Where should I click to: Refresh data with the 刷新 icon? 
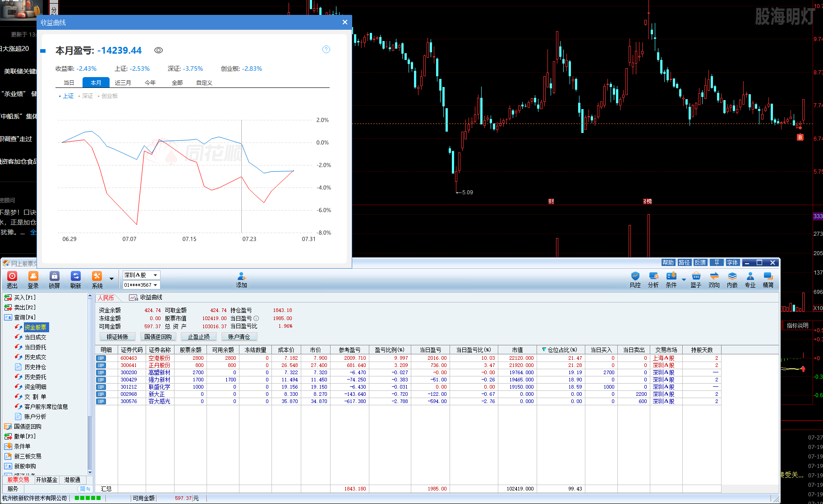click(x=76, y=280)
